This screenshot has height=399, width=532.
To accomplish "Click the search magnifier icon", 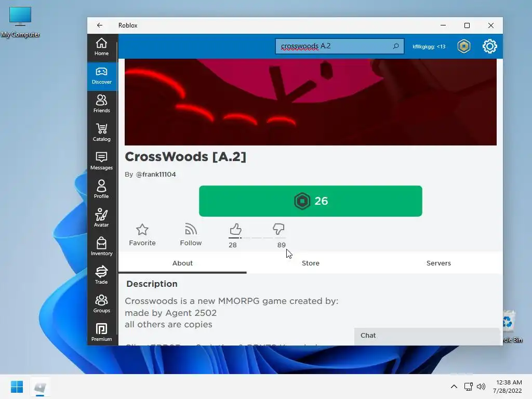I will click(395, 46).
